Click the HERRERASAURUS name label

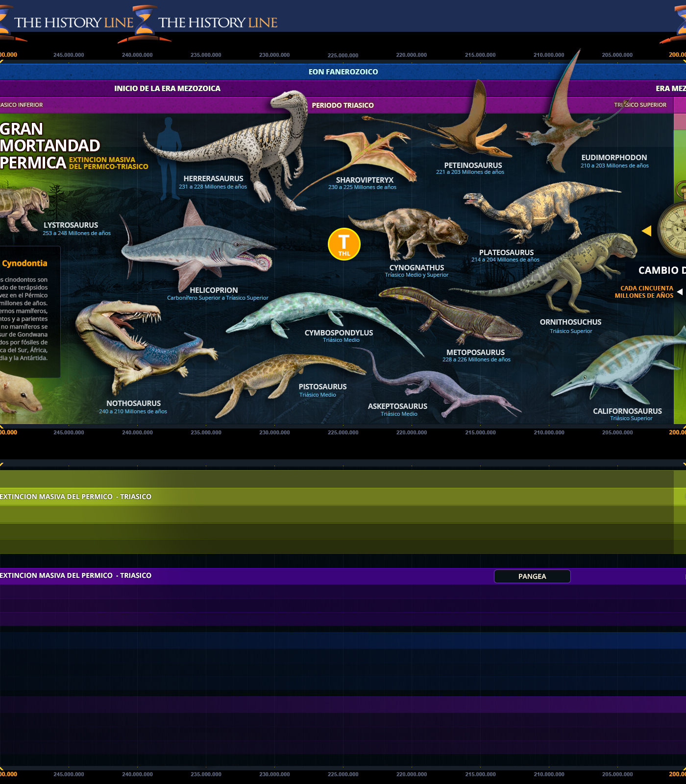(213, 179)
